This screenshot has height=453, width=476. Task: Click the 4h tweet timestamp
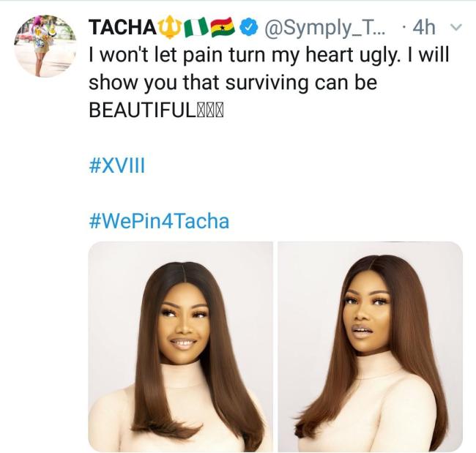[x=424, y=29]
